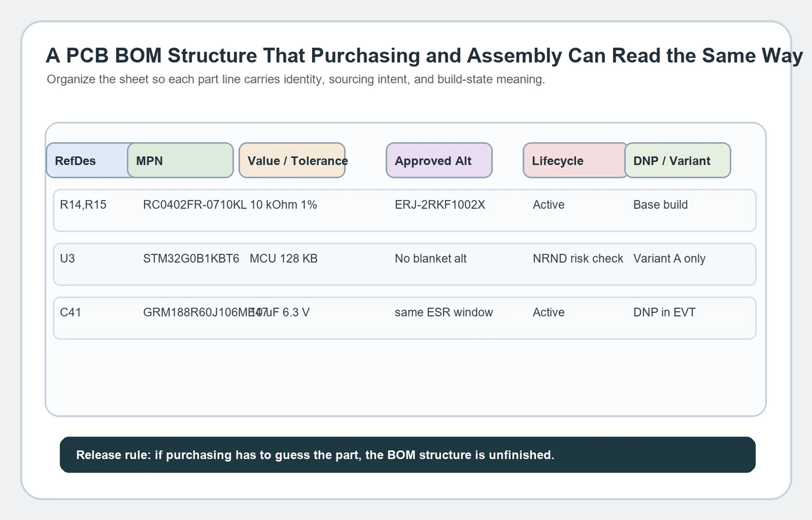Screen dimensions: 812x520
Task: Select the NRND risk check cell
Action: (578, 259)
